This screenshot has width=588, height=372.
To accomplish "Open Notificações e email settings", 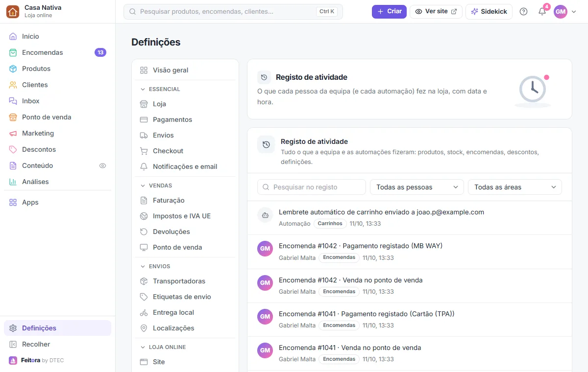I will pyautogui.click(x=185, y=167).
